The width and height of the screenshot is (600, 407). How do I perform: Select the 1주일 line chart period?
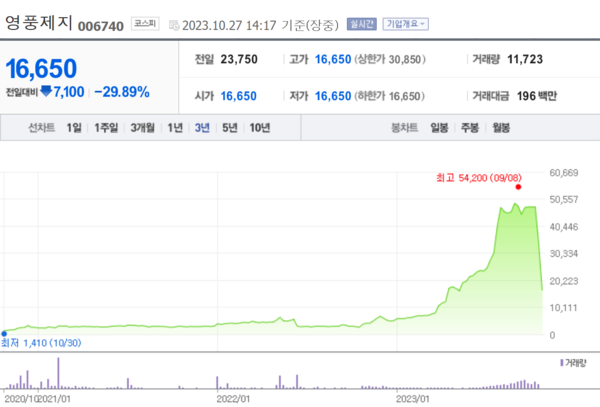coord(107,128)
